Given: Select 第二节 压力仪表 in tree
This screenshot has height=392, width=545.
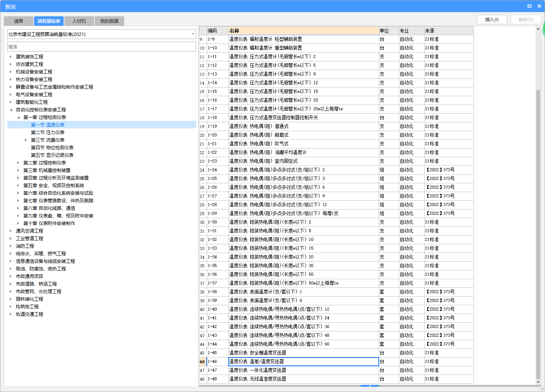Looking at the screenshot, I should [48, 133].
